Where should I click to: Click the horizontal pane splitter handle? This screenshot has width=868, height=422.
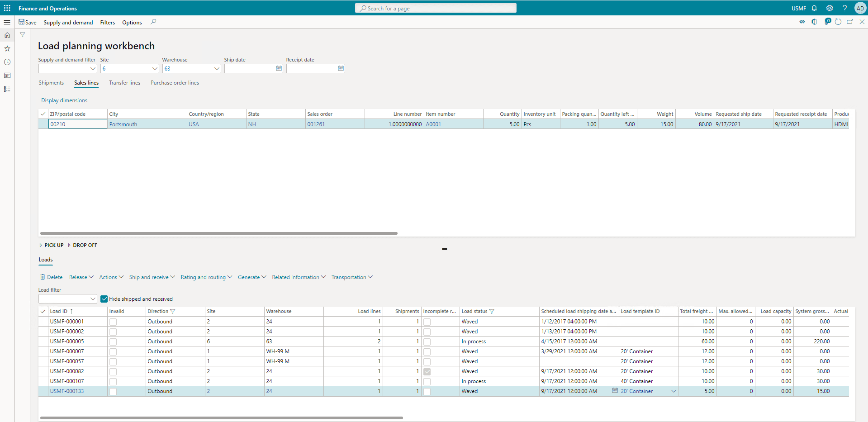(x=445, y=249)
